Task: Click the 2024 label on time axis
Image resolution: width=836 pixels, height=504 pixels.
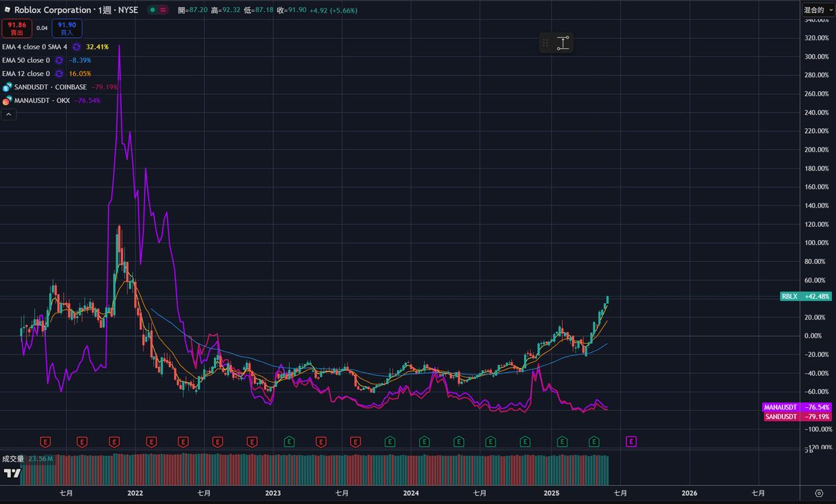Action: tap(411, 493)
